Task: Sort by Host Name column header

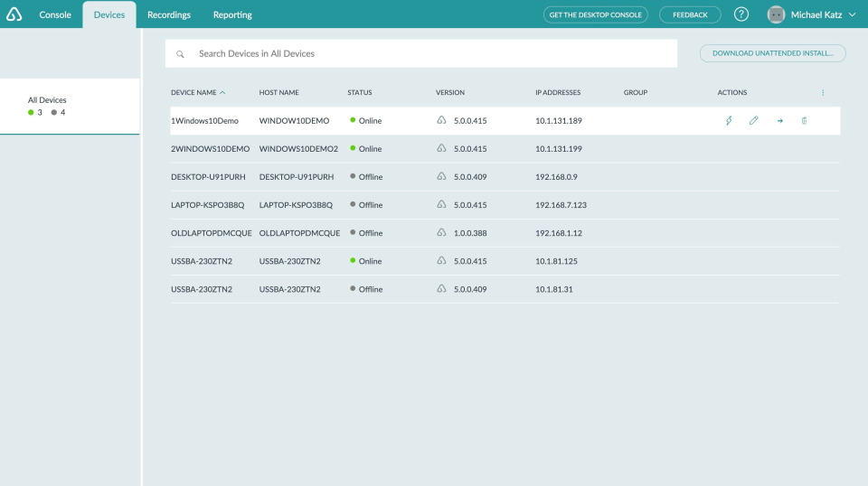Action: tap(279, 92)
